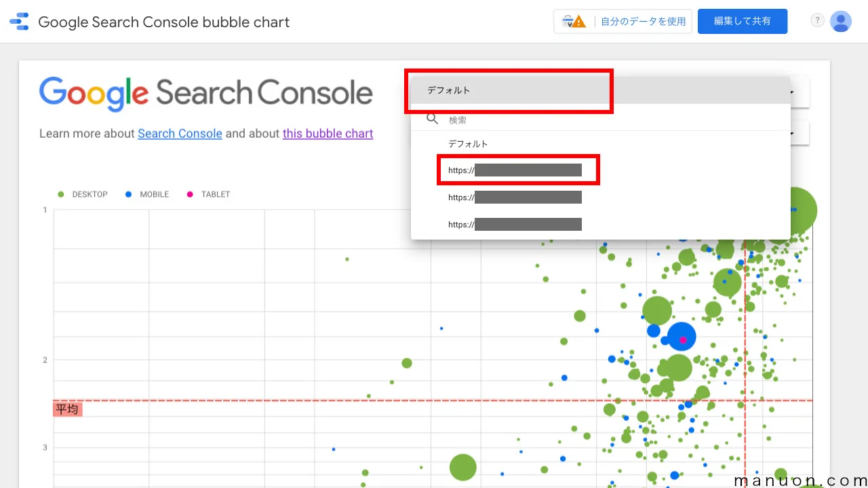The height and width of the screenshot is (488, 868).
Task: Open the user account avatar
Action: point(841,22)
